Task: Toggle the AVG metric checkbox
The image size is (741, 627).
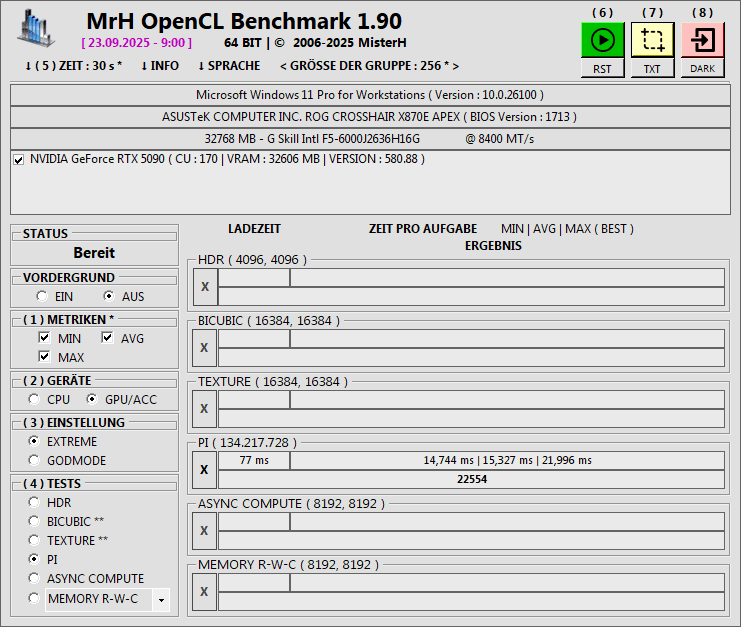Action: pos(107,337)
